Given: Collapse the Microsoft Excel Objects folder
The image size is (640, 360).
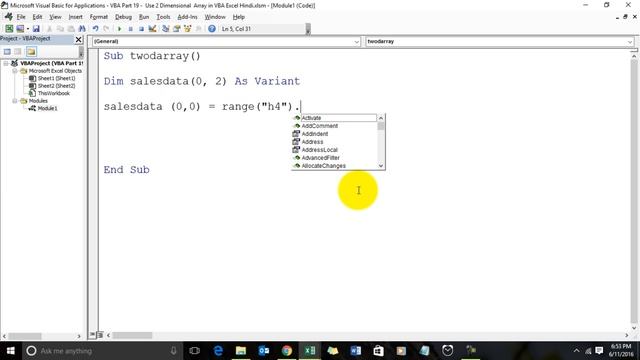Looking at the screenshot, I should pos(15,71).
